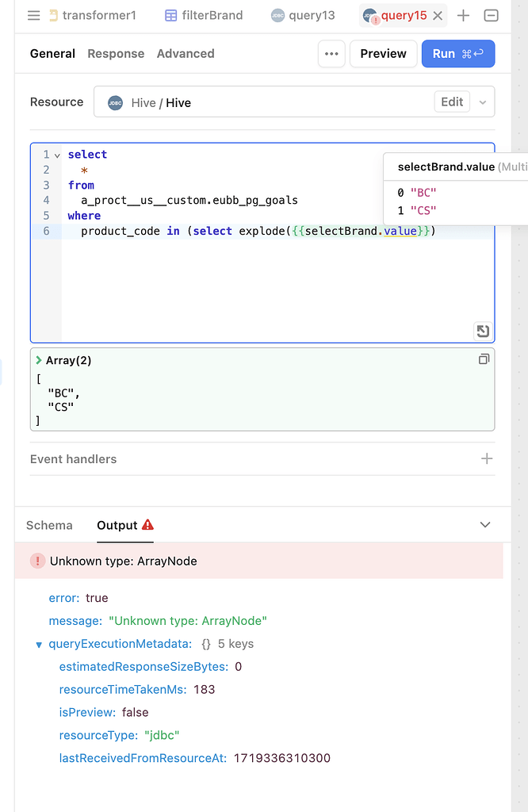Click the red warning icon beside Output
The height and width of the screenshot is (812, 528).
tap(147, 525)
